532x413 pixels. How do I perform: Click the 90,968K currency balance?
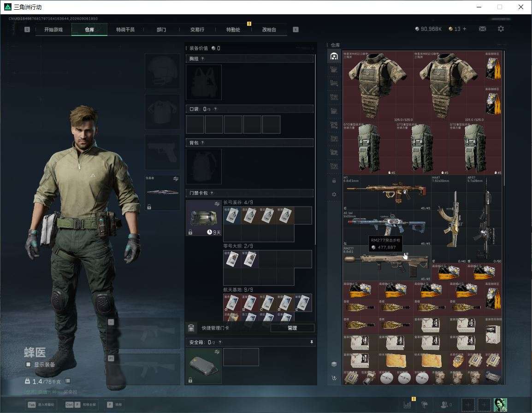428,29
